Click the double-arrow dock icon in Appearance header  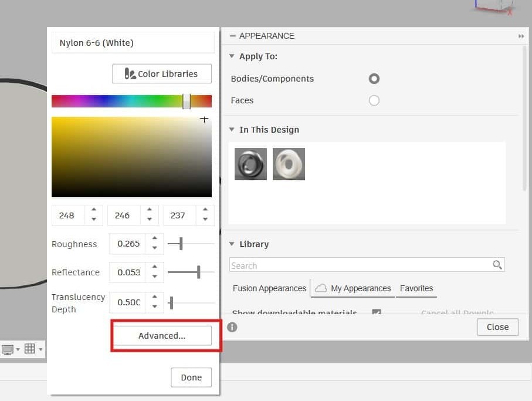pos(521,36)
